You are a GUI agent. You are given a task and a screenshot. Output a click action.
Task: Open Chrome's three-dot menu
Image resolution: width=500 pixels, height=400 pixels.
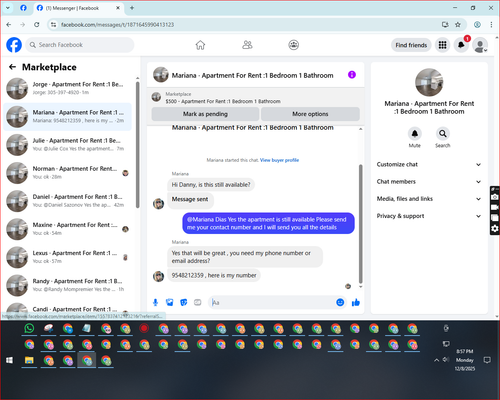(x=491, y=24)
